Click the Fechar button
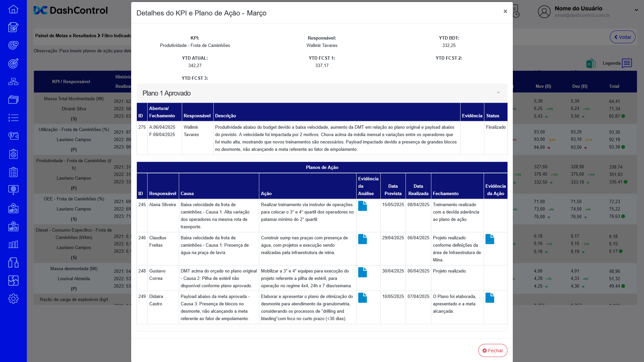The height and width of the screenshot is (362, 644). point(493,351)
